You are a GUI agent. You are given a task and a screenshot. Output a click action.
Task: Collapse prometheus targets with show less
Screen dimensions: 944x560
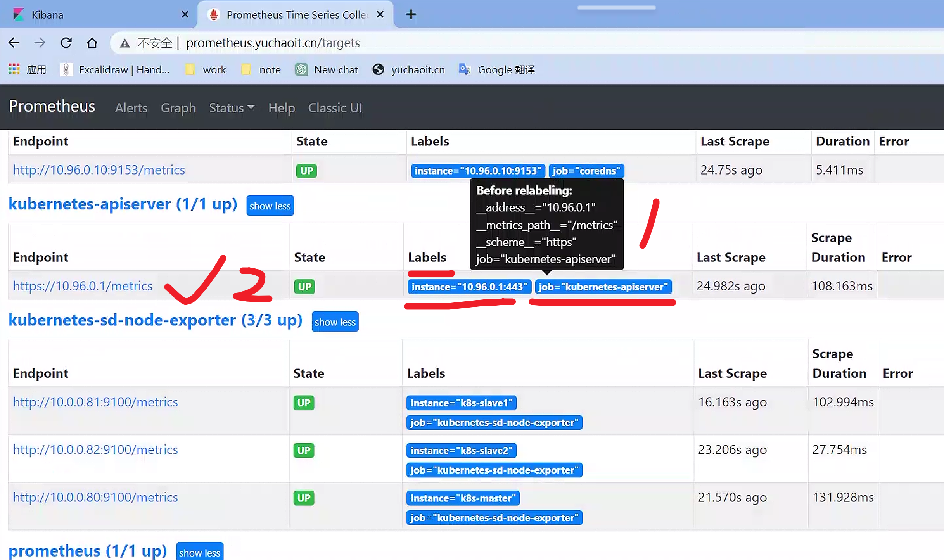click(x=199, y=552)
